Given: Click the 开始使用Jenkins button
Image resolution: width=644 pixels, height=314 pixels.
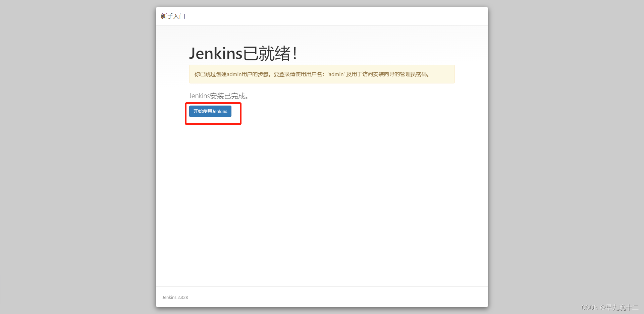Looking at the screenshot, I should point(210,111).
